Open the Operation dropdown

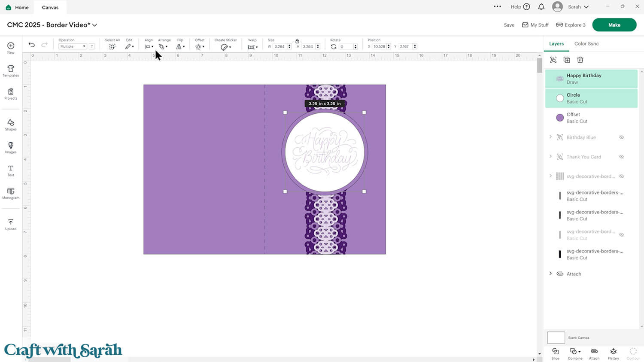(72, 46)
